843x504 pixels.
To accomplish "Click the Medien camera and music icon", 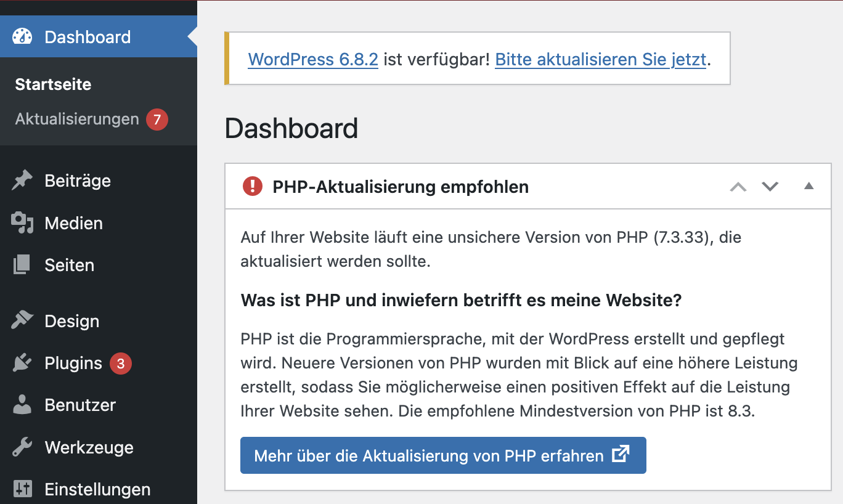I will coord(22,223).
